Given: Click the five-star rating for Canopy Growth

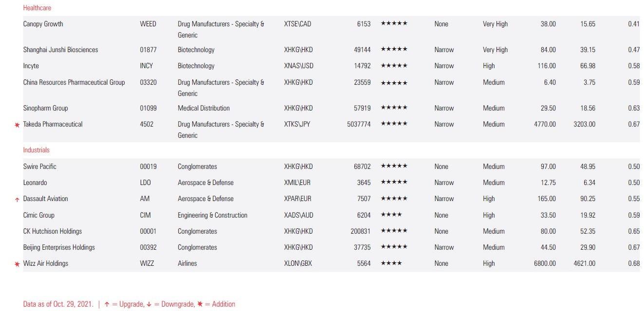Looking at the screenshot, I should [x=394, y=23].
